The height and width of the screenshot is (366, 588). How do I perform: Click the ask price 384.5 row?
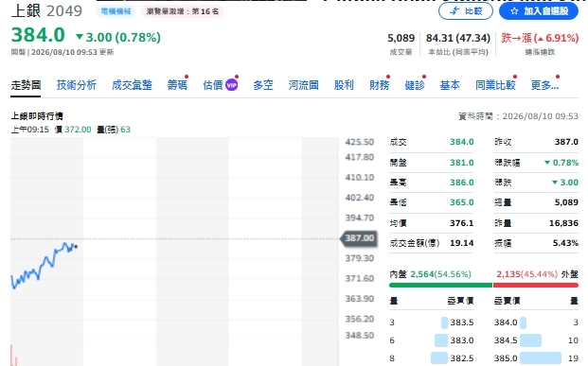tap(536, 340)
